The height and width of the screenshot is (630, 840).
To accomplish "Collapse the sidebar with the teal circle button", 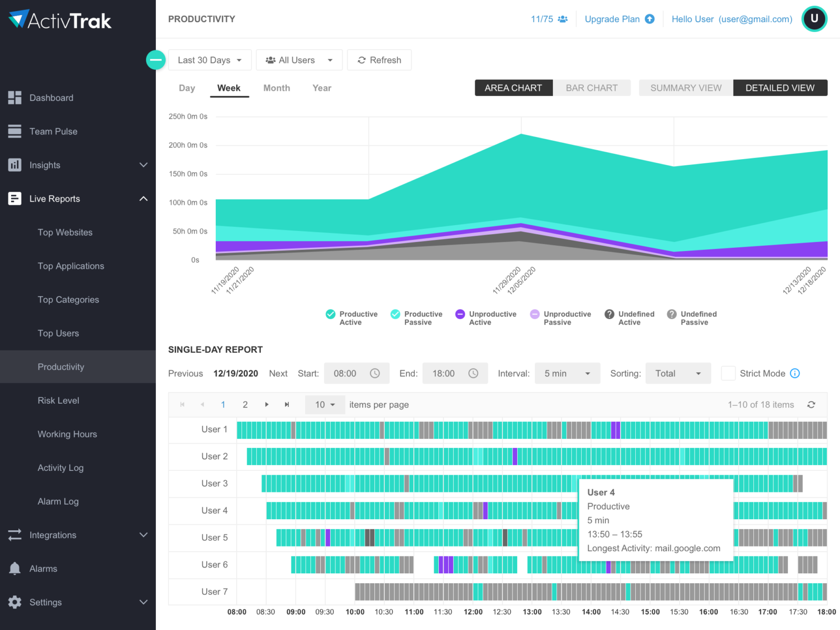I will (155, 60).
